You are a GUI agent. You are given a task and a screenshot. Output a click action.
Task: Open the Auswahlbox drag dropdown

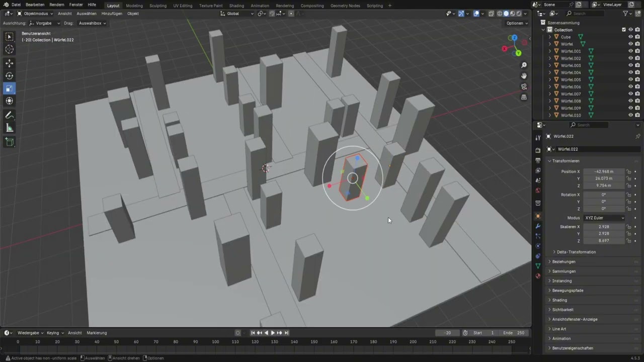click(x=92, y=23)
